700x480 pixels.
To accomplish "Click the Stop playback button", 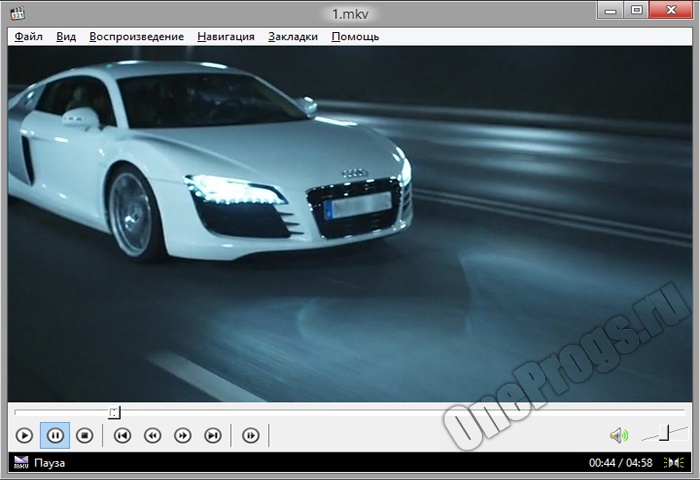I will pos(85,435).
